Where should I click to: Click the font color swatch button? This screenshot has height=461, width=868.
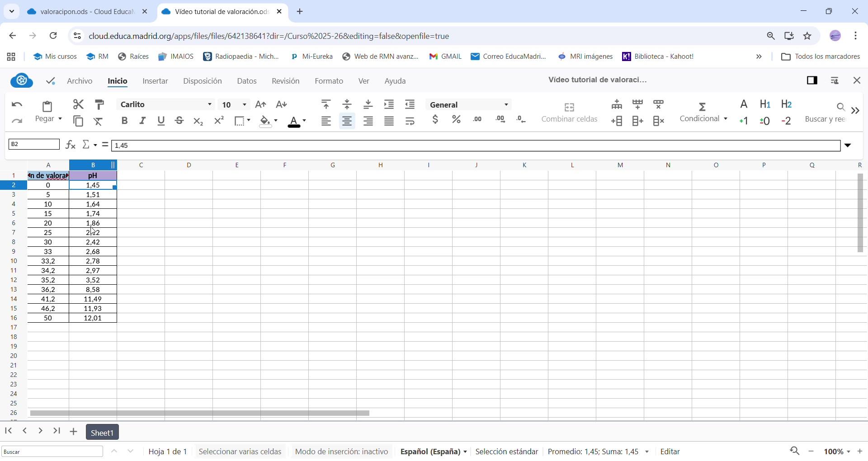click(x=294, y=122)
